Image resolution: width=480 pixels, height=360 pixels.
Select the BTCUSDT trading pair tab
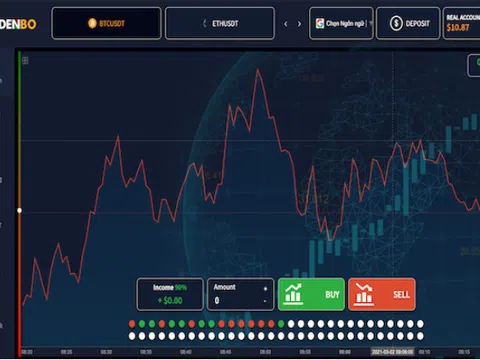pos(106,23)
